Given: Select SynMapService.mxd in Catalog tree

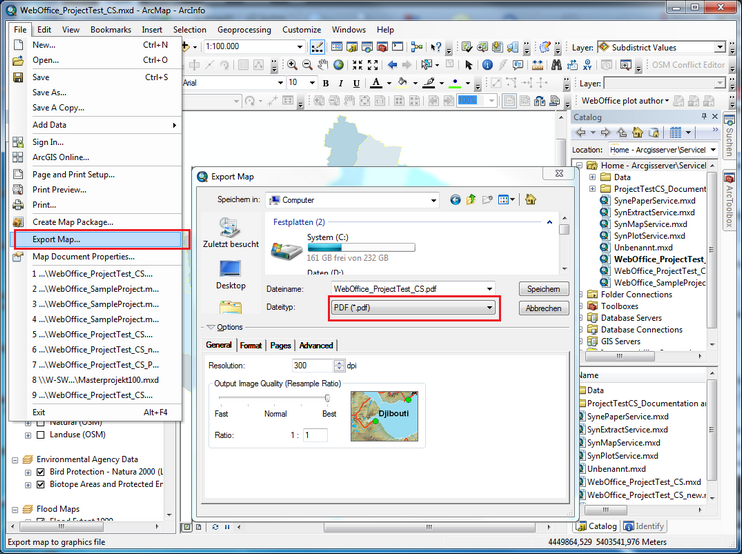Looking at the screenshot, I should click(x=650, y=224).
